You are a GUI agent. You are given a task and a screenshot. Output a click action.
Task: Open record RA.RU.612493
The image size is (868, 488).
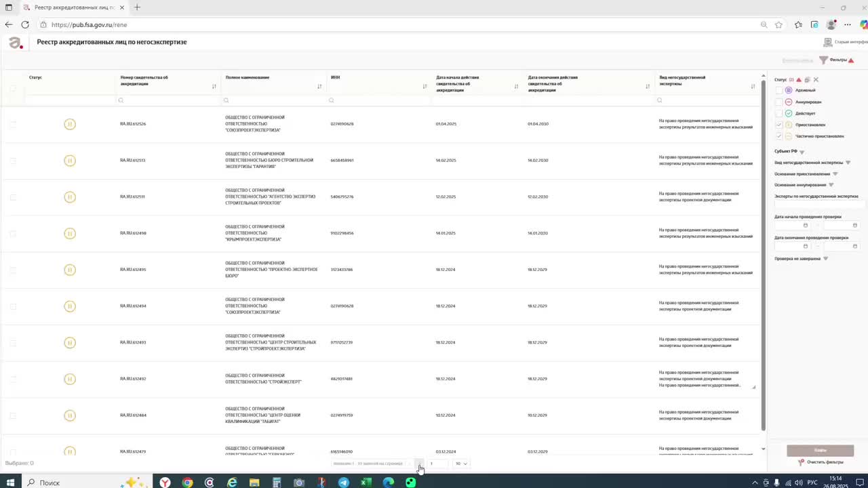point(133,342)
